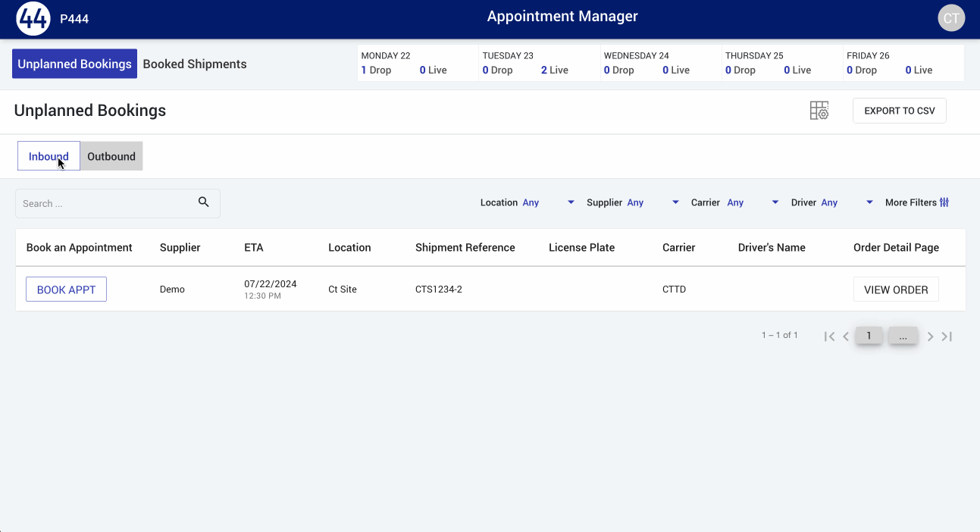
Task: Click the License Plate column header
Action: [581, 247]
